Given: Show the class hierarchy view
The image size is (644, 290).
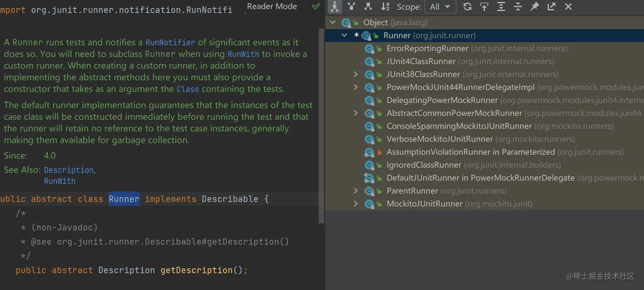Looking at the screenshot, I should pyautogui.click(x=335, y=6).
